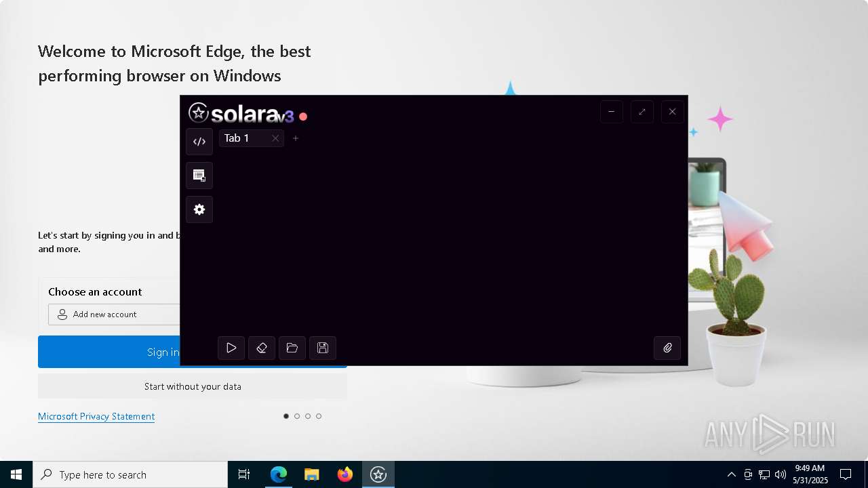The image size is (868, 488).
Task: Click the "Choose an account" heading
Action: (95, 292)
